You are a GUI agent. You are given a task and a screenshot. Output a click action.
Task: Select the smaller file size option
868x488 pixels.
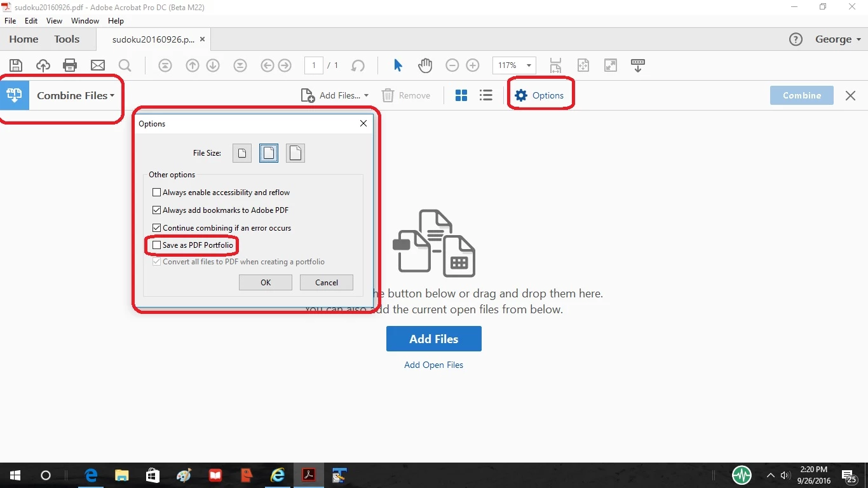pos(242,153)
